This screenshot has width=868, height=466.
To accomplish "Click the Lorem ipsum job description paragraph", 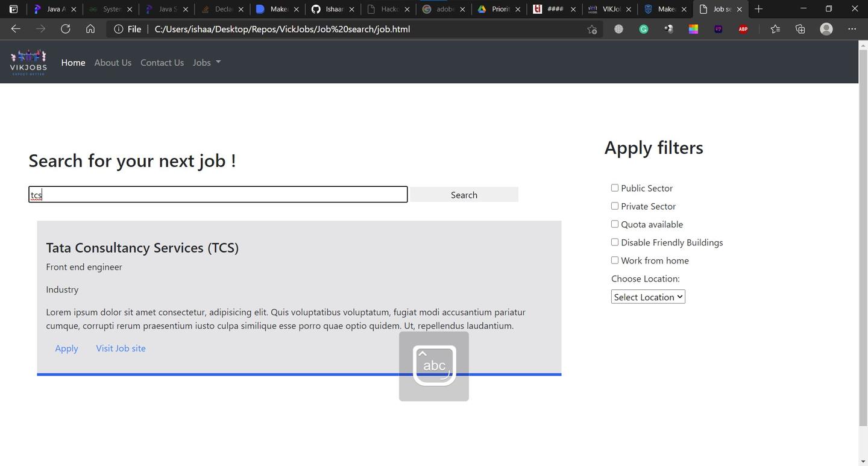I will tap(286, 319).
